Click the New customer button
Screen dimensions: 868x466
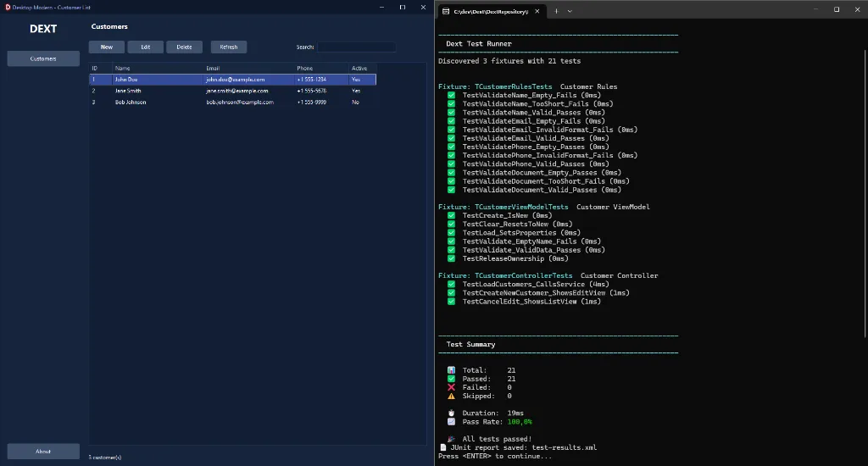[106, 47]
